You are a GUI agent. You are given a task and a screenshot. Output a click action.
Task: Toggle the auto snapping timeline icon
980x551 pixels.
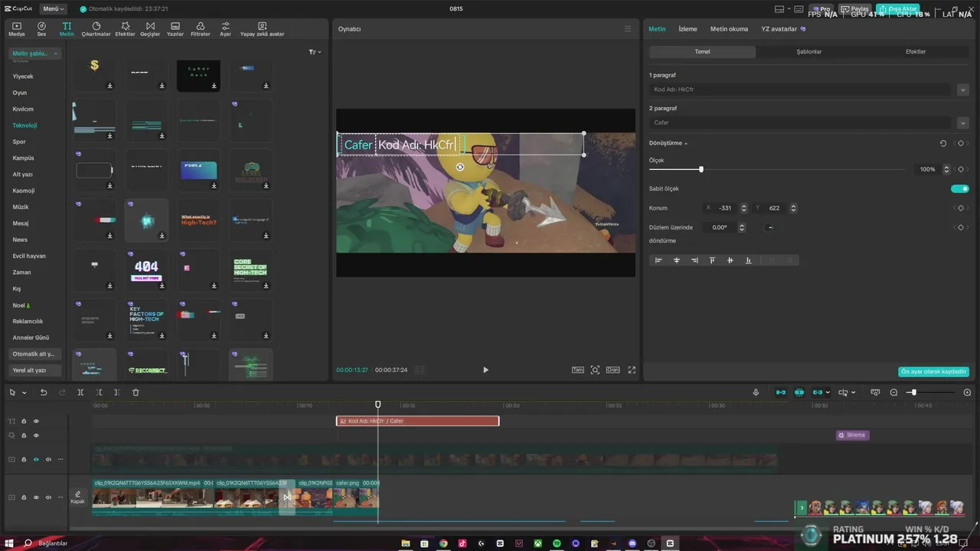click(x=799, y=393)
